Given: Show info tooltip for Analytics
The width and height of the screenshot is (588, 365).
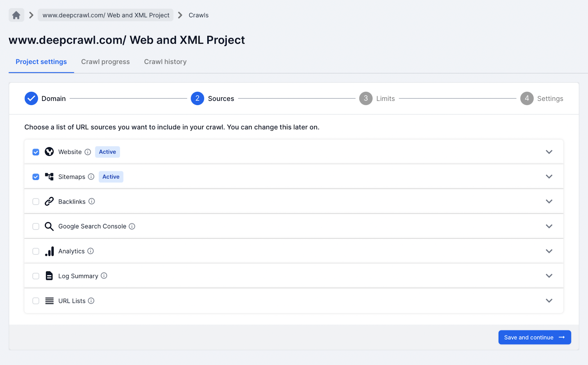Looking at the screenshot, I should click(91, 251).
